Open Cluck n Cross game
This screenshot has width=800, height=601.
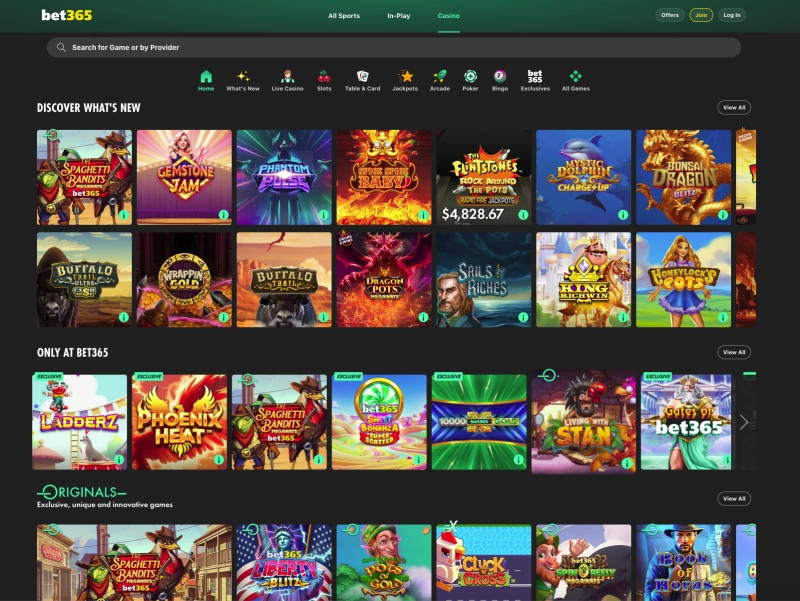(484, 563)
